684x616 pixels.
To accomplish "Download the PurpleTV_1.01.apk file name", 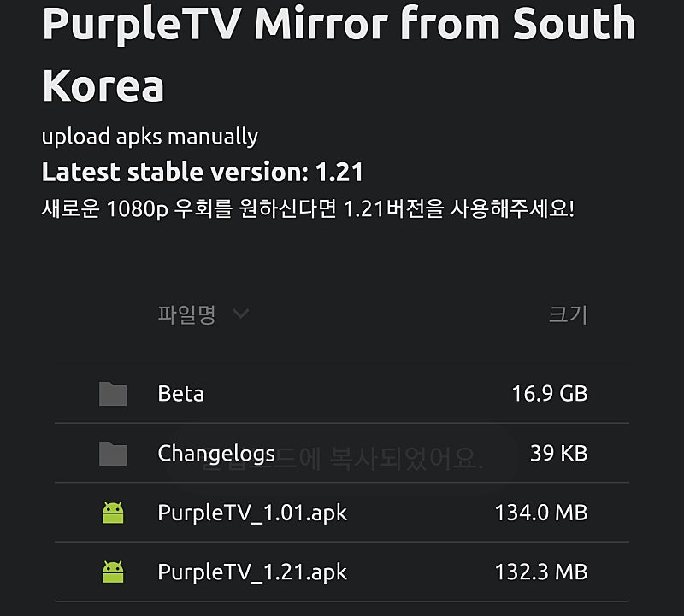I will 252,513.
